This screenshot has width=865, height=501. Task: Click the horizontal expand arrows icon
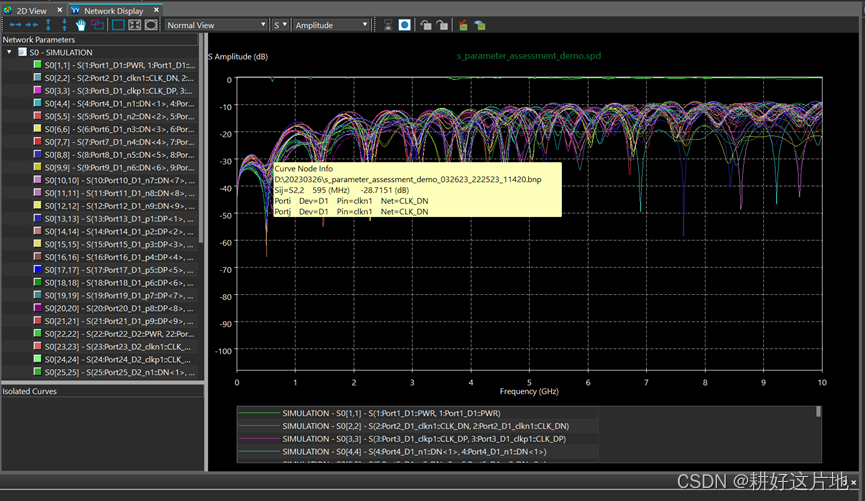pyautogui.click(x=17, y=25)
